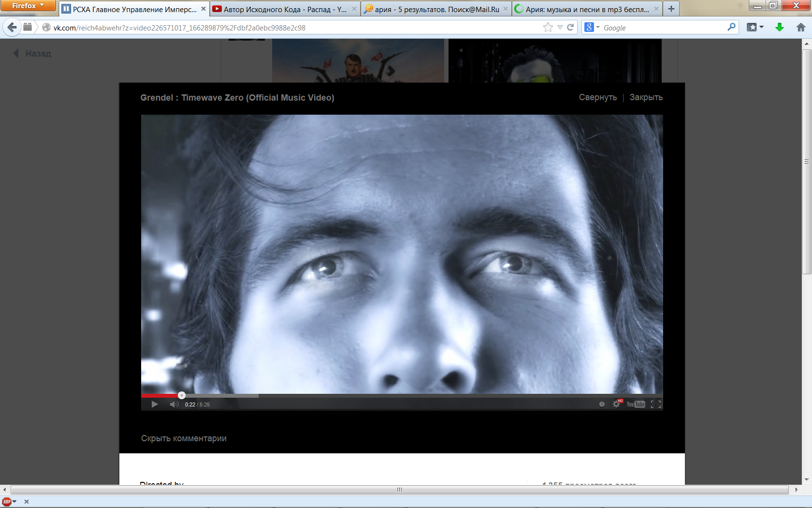This screenshot has width=812, height=508.
Task: Open site identity globe icon
Action: (46, 28)
